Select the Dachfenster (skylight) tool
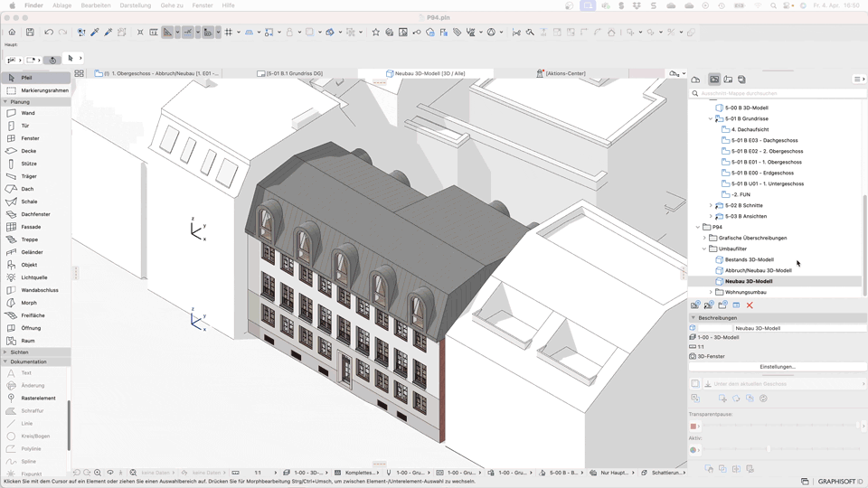868x488 pixels. tap(35, 214)
